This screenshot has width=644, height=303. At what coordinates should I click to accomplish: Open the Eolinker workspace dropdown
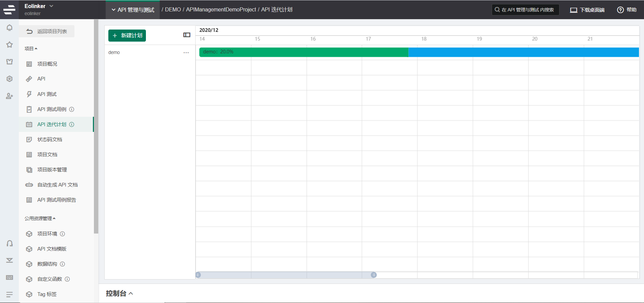coord(39,6)
